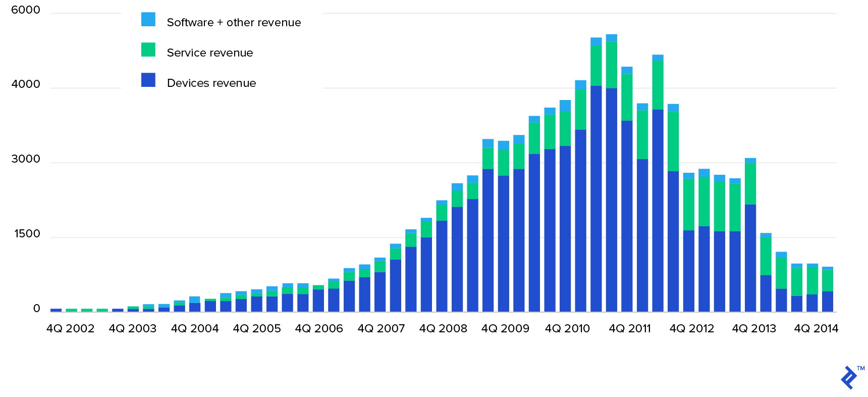
Task: Select the 'Software + other revenue' legend label
Action: [x=234, y=22]
